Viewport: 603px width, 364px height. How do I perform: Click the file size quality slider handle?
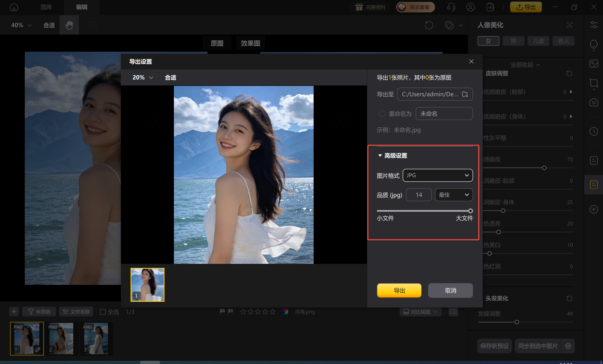pos(470,211)
